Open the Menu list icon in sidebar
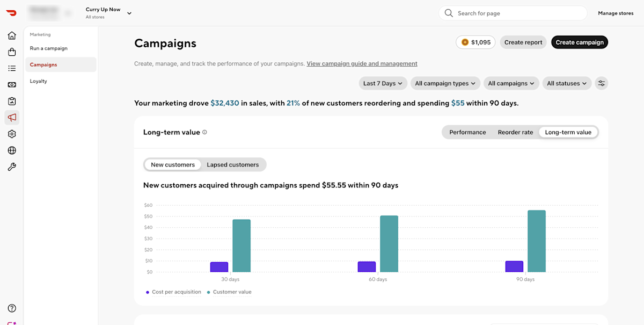Image resolution: width=644 pixels, height=325 pixels. tap(12, 68)
